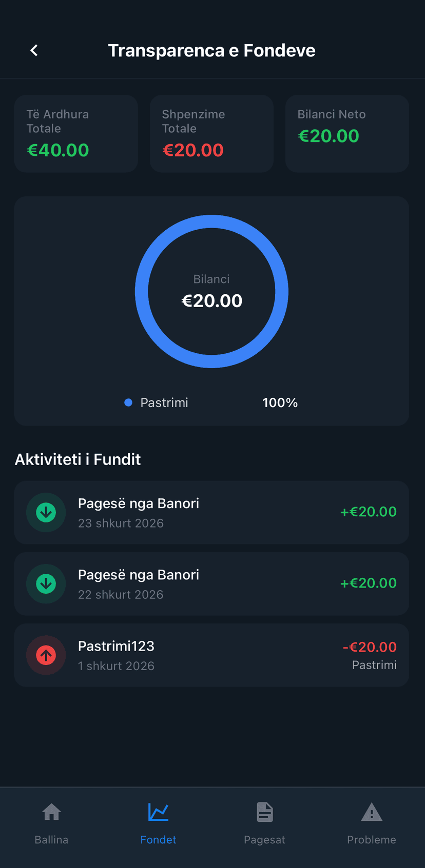Tap the green income arrow on first Pagesë nga Banori
Screen dimensions: 425x868
point(46,512)
